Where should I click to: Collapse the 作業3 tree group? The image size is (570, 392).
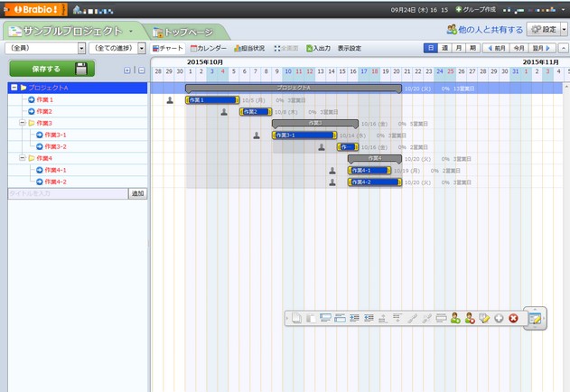click(20, 123)
